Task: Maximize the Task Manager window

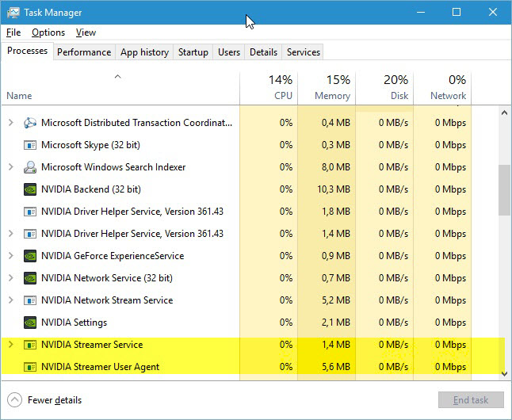Action: [457, 13]
